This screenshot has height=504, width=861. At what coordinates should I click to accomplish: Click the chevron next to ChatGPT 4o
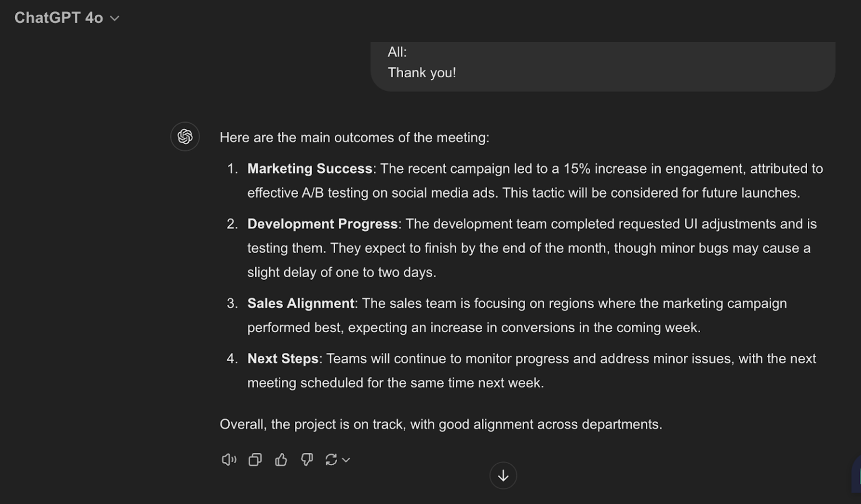tap(114, 18)
